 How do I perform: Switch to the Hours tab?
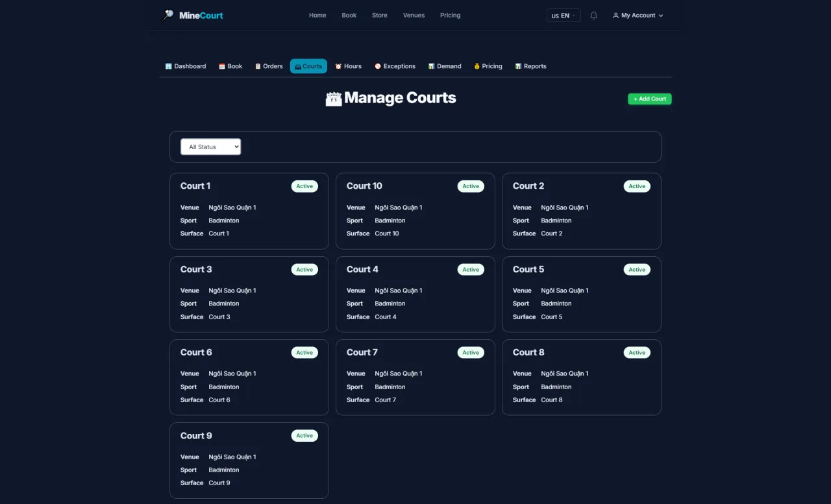pos(349,66)
